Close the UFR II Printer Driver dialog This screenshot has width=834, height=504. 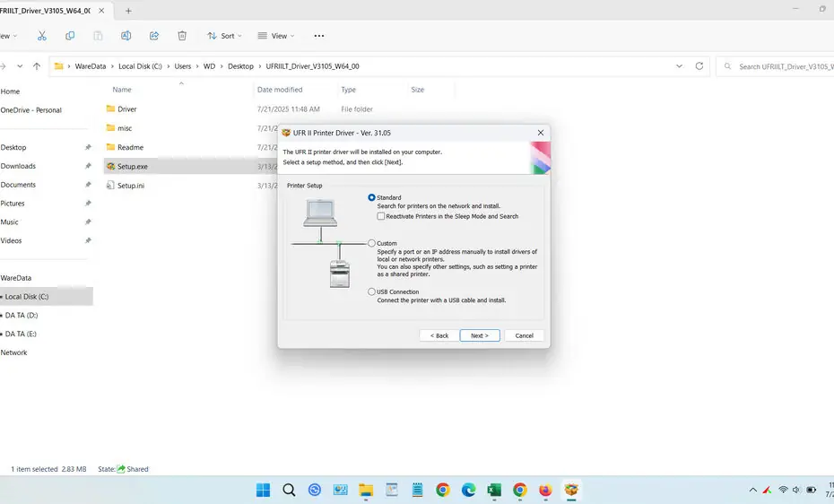541,133
